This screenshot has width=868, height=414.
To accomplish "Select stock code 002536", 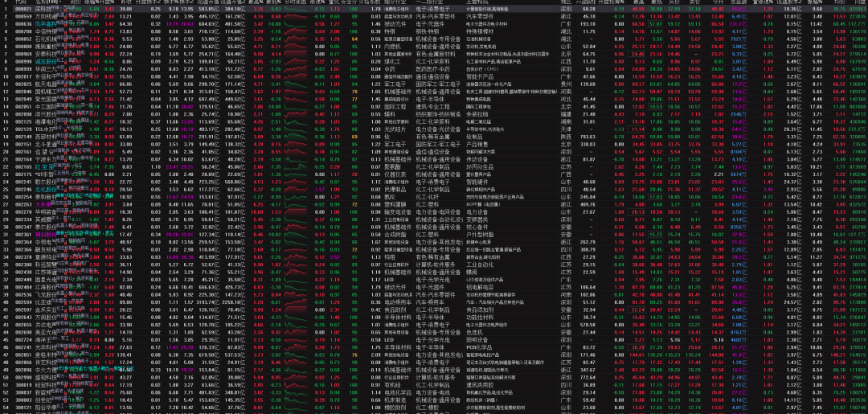I will click(x=23, y=296).
